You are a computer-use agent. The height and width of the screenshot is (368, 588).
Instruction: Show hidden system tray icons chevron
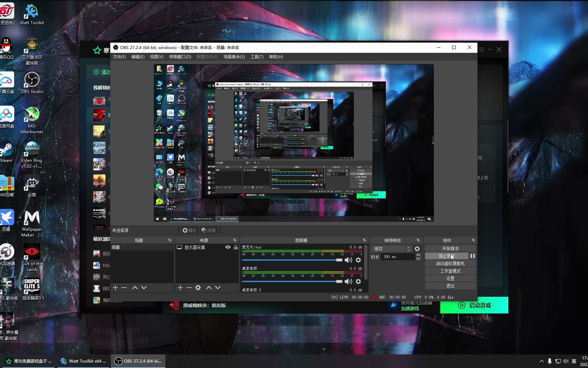tap(541, 361)
